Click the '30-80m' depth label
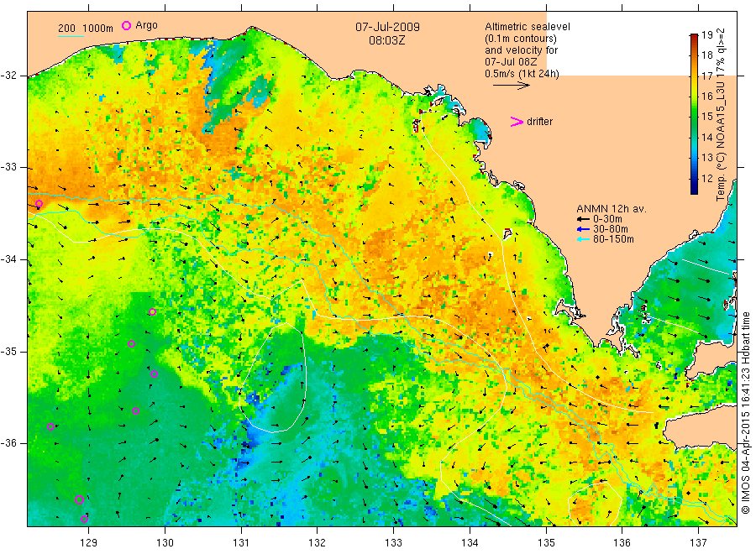 click(611, 229)
